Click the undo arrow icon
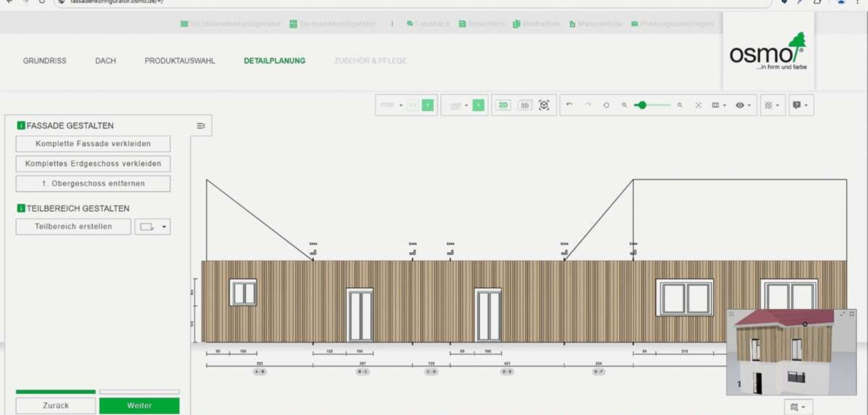Viewport: 868px width, 415px height. 569,105
